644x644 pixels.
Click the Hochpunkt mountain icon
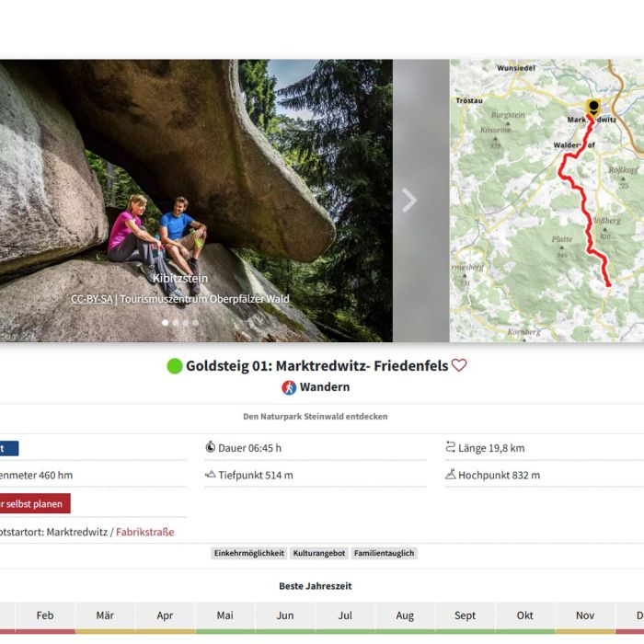(x=451, y=475)
